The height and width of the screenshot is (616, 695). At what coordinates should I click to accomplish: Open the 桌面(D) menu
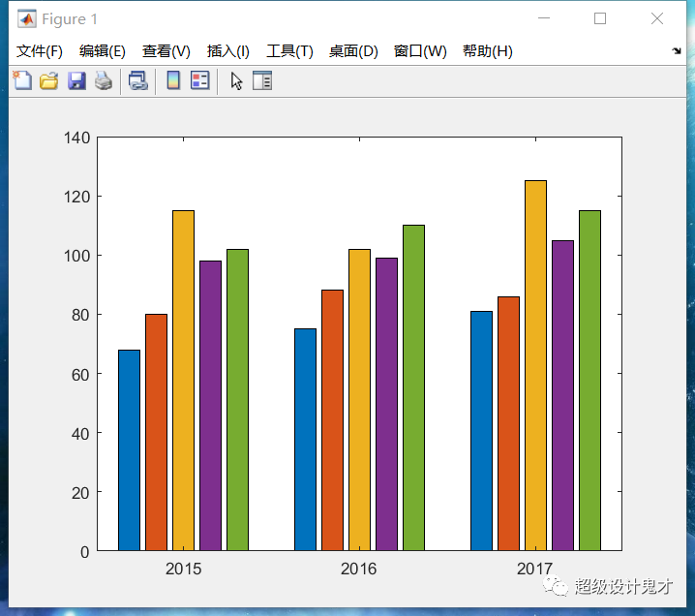click(353, 51)
